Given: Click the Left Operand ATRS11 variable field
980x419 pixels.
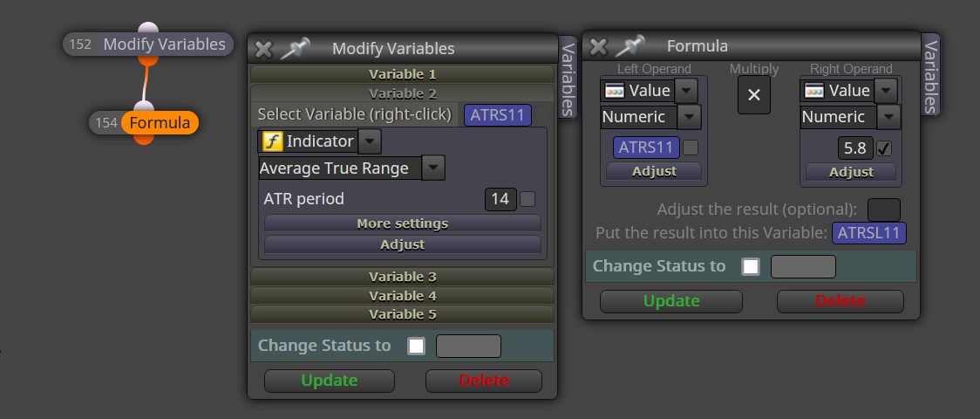Looking at the screenshot, I should point(646,148).
